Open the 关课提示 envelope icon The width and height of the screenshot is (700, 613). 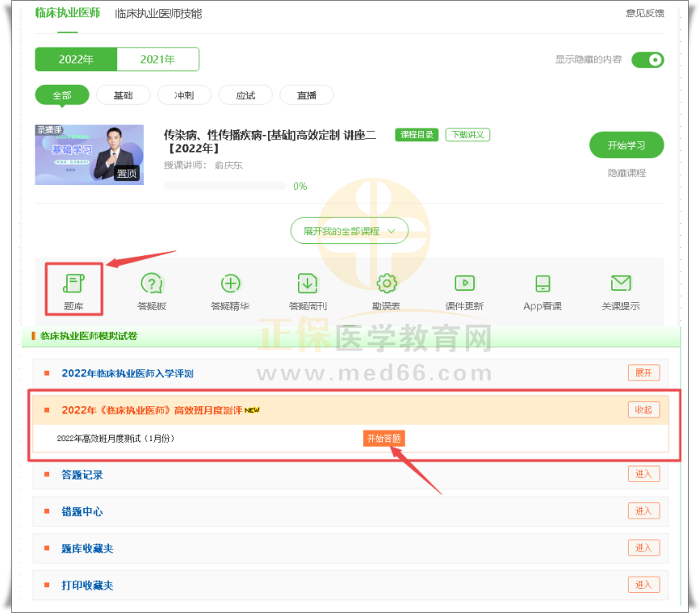point(620,283)
